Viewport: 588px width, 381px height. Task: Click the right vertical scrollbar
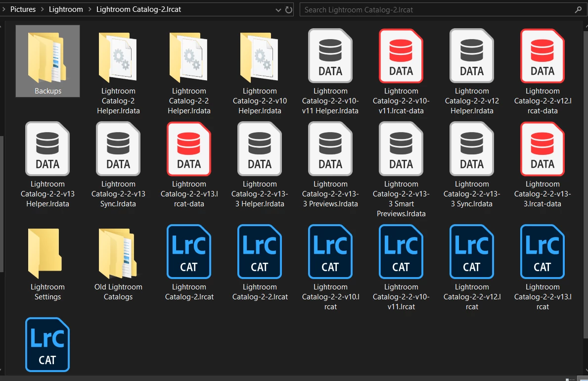pyautogui.click(x=586, y=184)
